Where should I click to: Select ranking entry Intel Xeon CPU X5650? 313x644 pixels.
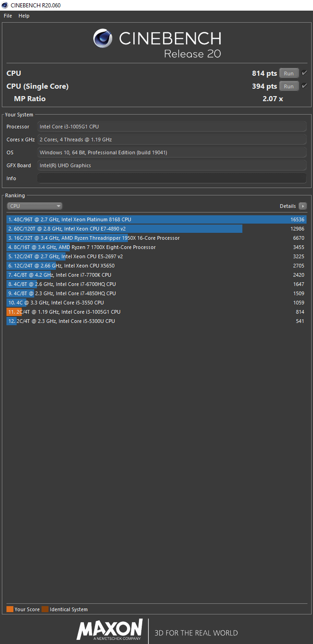coord(156,266)
